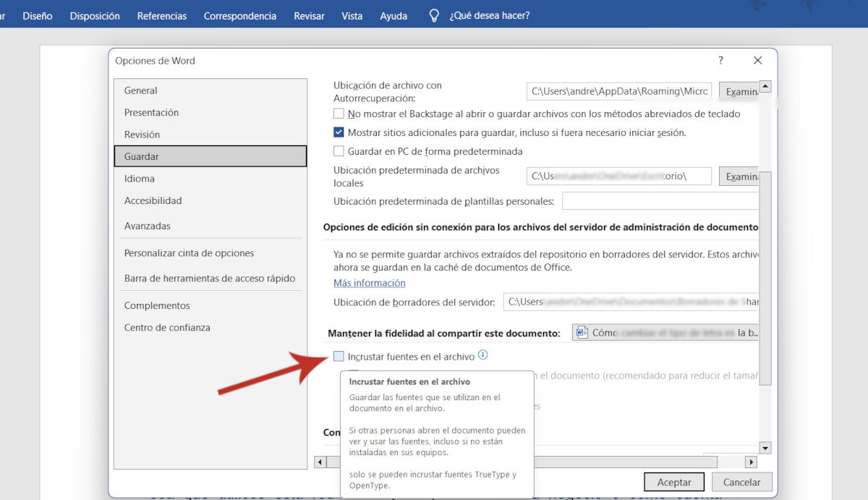Select Presentación category
Viewport: 868px width, 500px height.
tap(210, 112)
